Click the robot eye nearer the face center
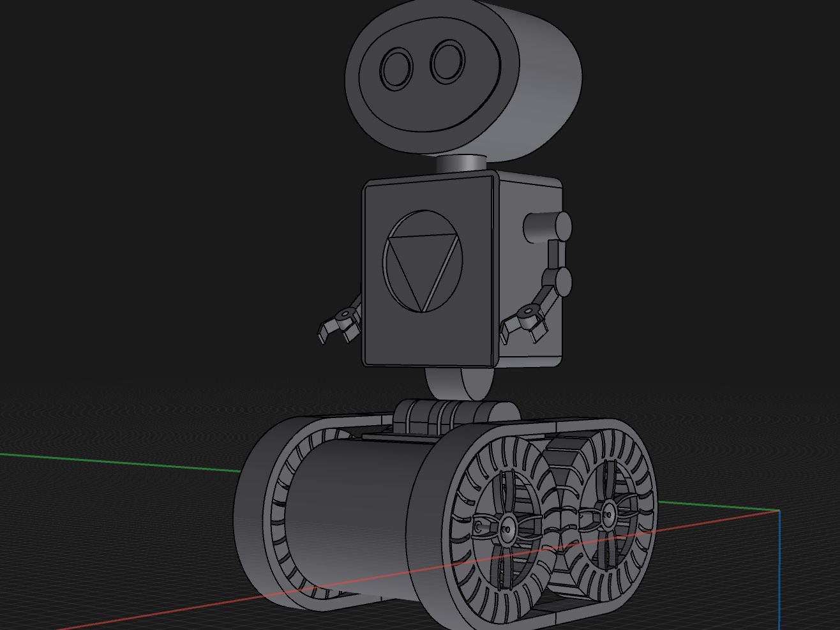This screenshot has height=630, width=840. click(x=447, y=61)
